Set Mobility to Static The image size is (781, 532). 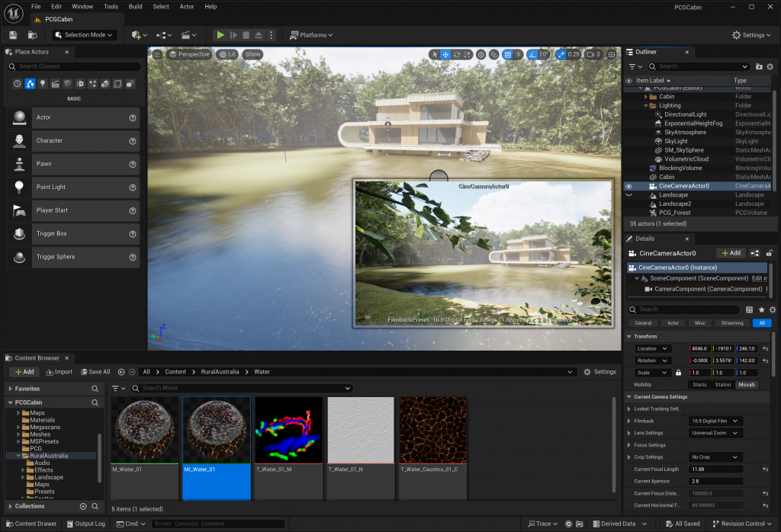(700, 385)
